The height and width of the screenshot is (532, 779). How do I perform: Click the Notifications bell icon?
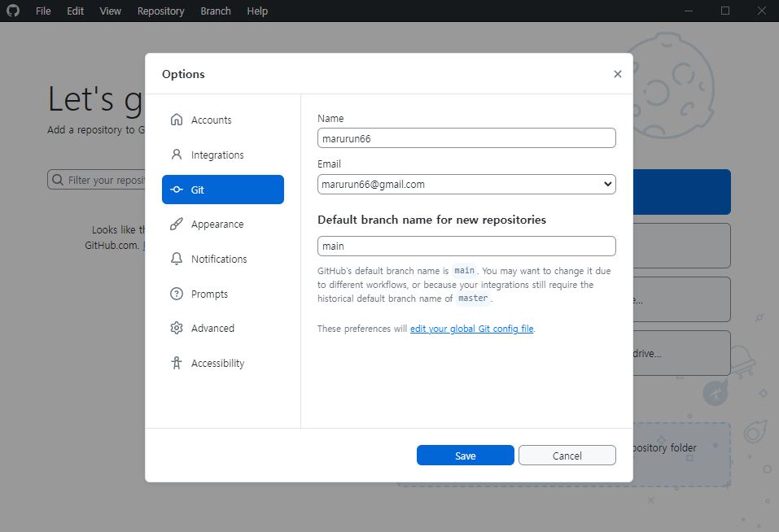pyautogui.click(x=177, y=259)
